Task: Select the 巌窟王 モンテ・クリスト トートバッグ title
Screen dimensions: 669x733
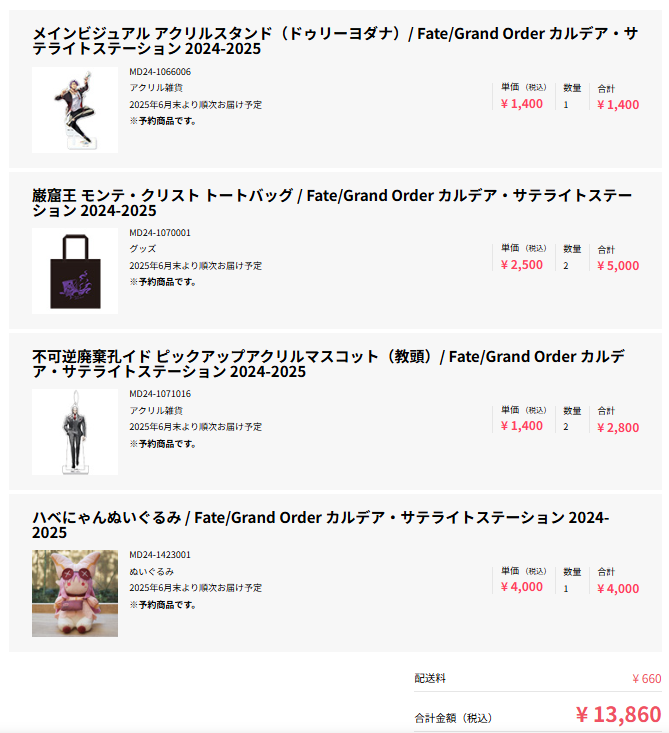Action: point(332,202)
